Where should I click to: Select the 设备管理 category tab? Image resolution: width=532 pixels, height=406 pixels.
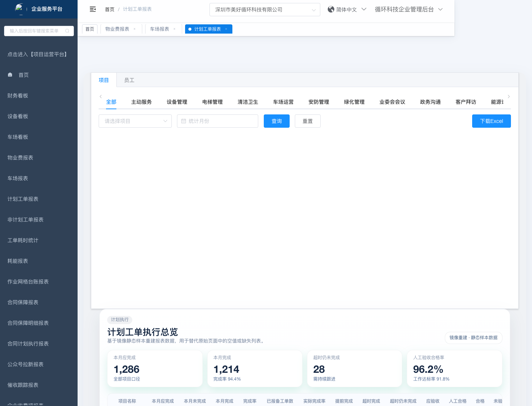coord(177,102)
